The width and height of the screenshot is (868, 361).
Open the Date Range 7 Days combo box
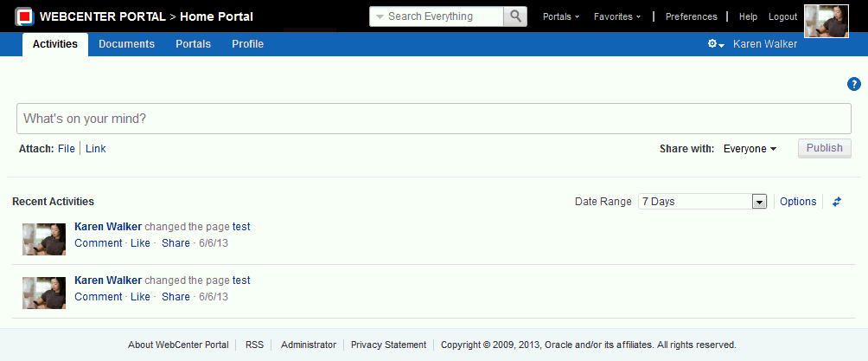[703, 202]
